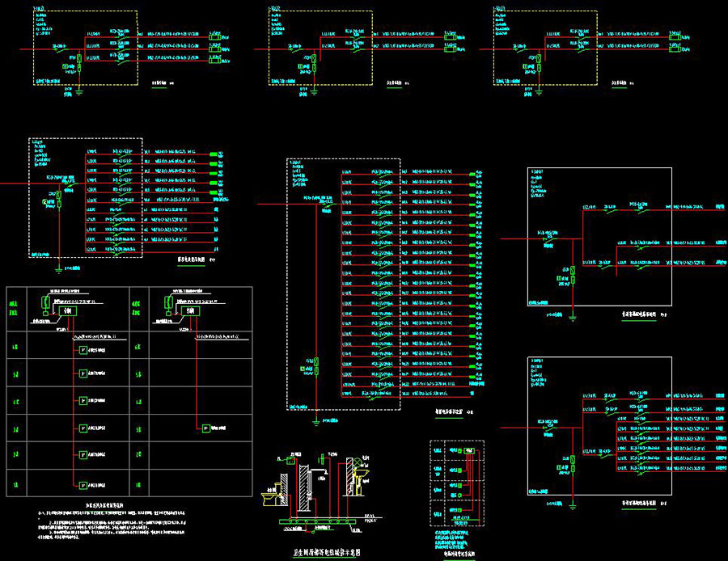Click the shower head symbol in the bathroom diagram
This screenshot has width=728, height=561.
(x=327, y=472)
